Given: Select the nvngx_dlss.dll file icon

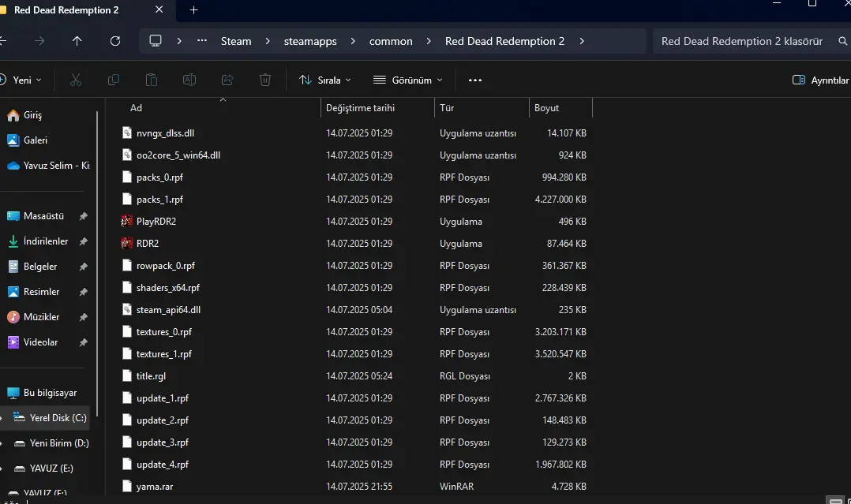Looking at the screenshot, I should click(126, 133).
